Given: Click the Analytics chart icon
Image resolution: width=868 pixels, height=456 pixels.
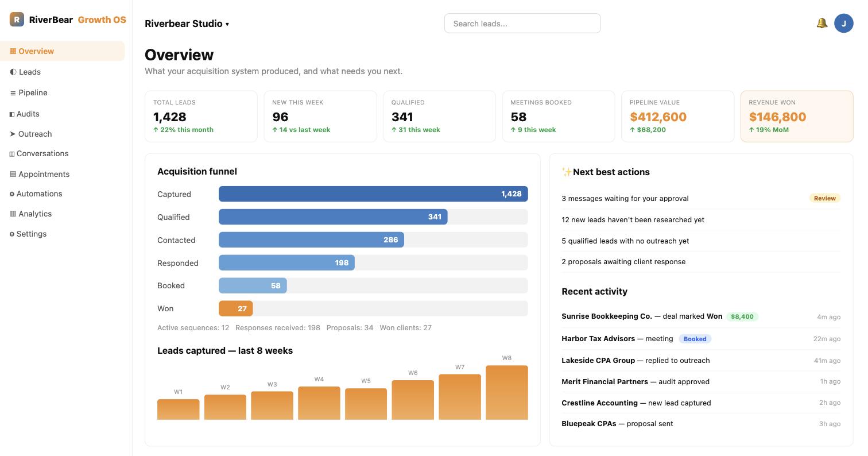Looking at the screenshot, I should pyautogui.click(x=13, y=214).
